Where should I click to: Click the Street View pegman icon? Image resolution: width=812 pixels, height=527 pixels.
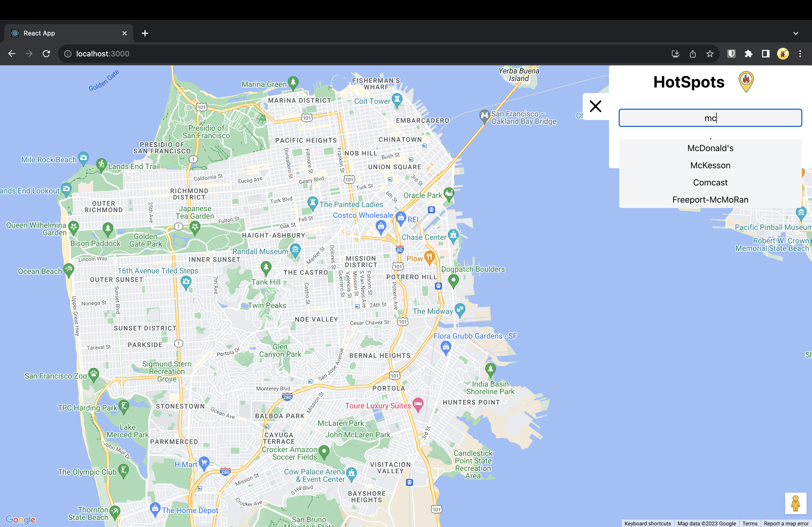click(x=795, y=503)
